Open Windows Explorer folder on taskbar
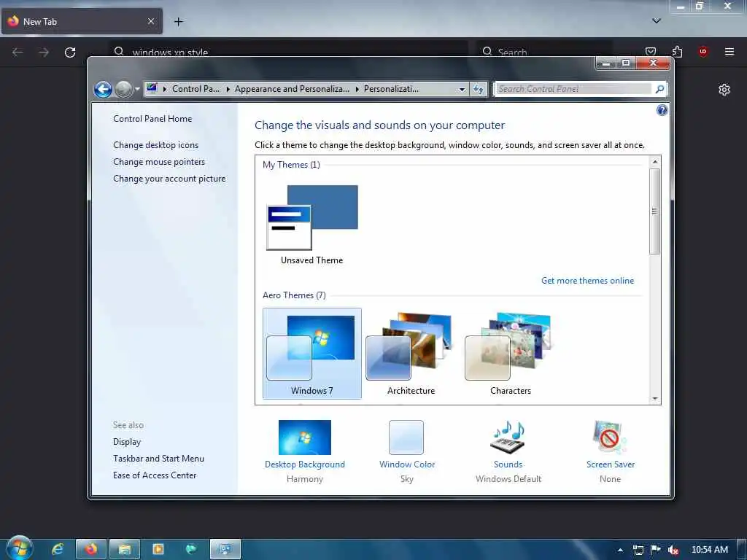This screenshot has width=747, height=560. 124,550
